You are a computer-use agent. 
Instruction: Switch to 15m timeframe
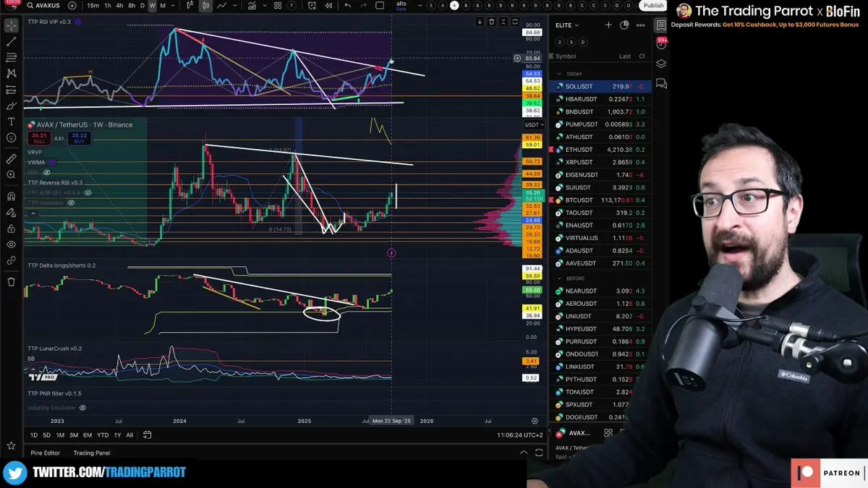pos(93,6)
